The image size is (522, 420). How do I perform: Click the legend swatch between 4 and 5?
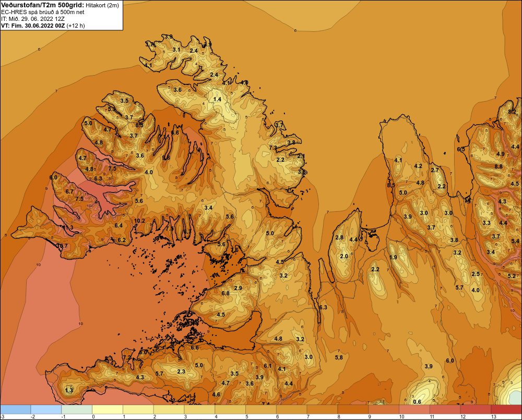pyautogui.click(x=230, y=410)
